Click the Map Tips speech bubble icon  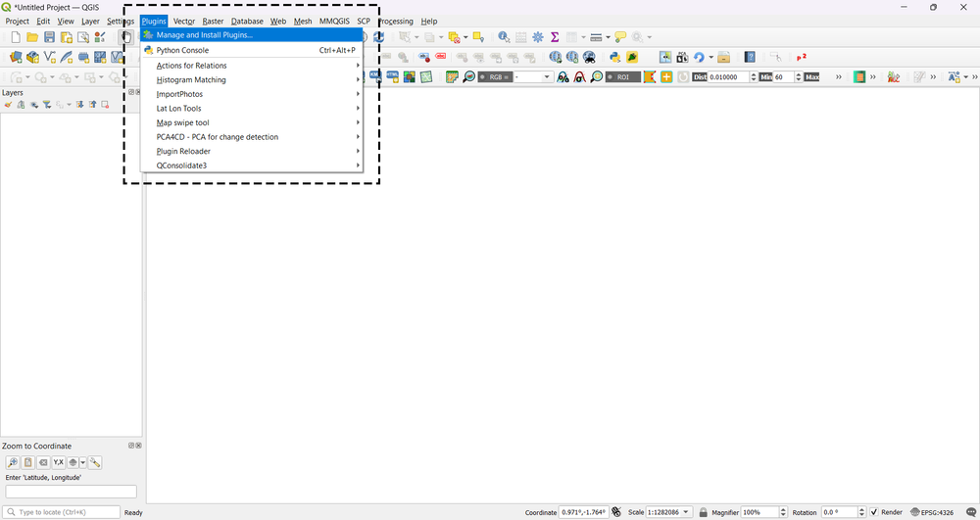coord(620,37)
